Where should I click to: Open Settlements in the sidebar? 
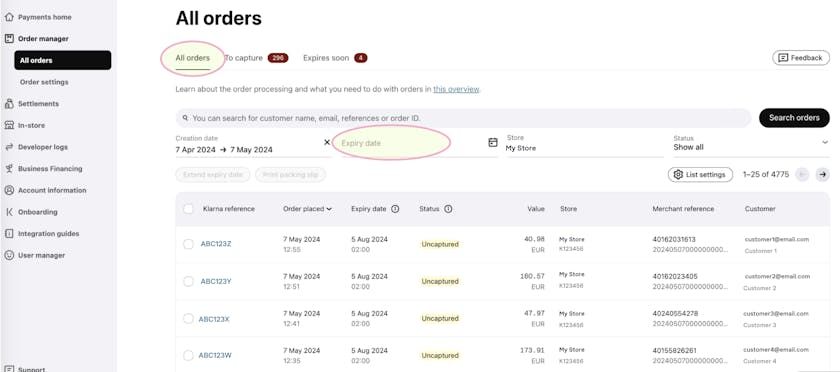32,103
